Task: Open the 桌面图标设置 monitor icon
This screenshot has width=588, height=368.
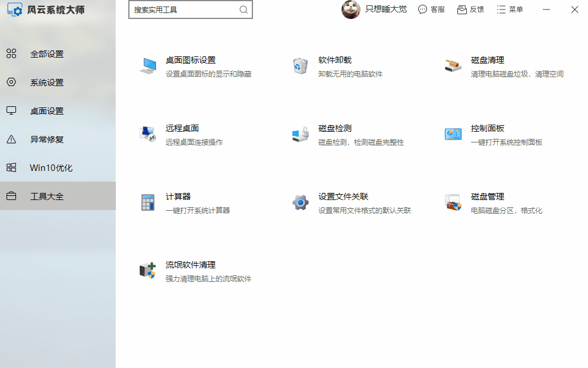Action: [148, 66]
